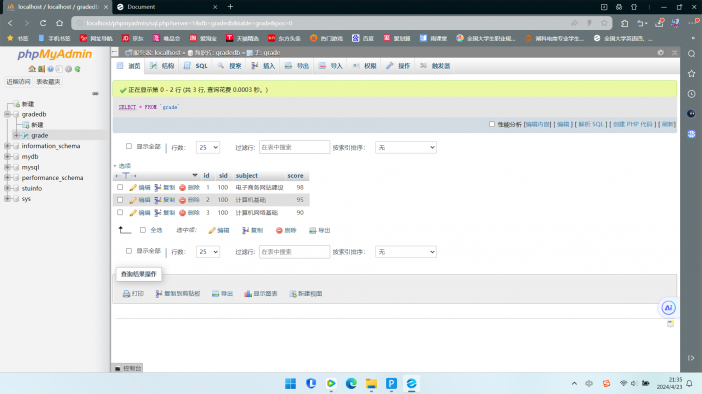Click the browser refresh button
Image resolution: width=702 pixels, height=394 pixels.
[43, 23]
